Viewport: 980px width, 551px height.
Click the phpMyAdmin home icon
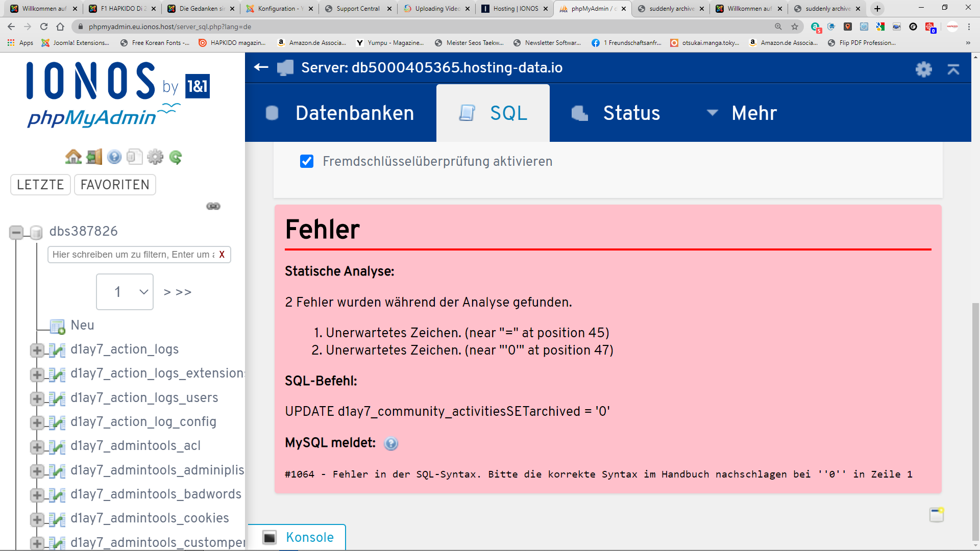73,157
